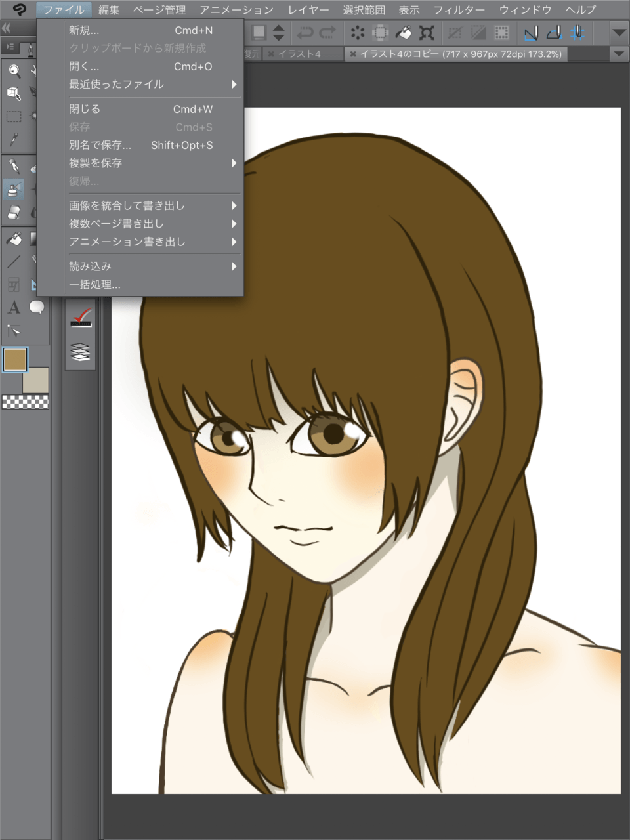Select the Text tool
630x840 pixels.
coord(14,307)
